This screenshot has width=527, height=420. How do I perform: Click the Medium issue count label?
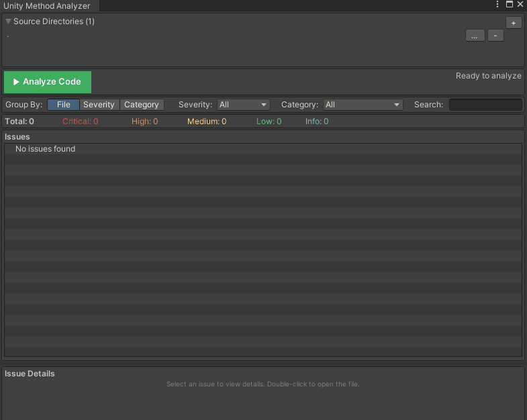pyautogui.click(x=207, y=121)
